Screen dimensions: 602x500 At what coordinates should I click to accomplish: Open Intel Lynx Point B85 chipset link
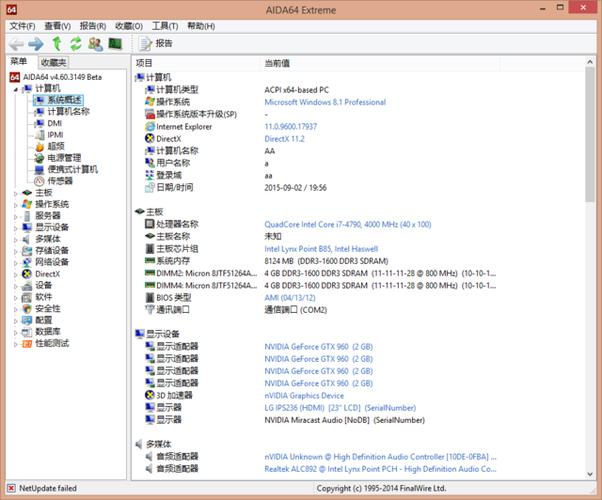[321, 249]
